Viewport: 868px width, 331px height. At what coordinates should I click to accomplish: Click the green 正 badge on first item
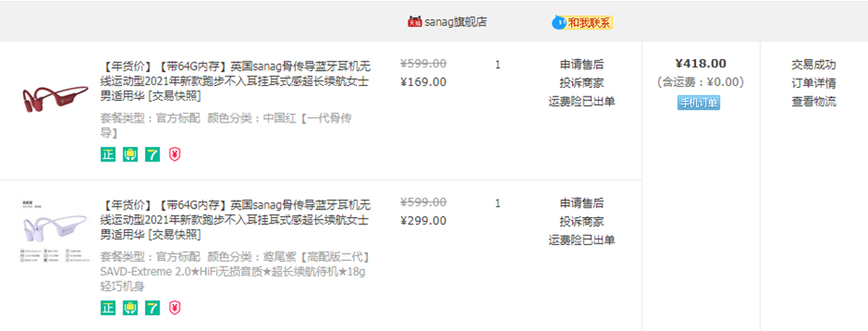pos(108,155)
